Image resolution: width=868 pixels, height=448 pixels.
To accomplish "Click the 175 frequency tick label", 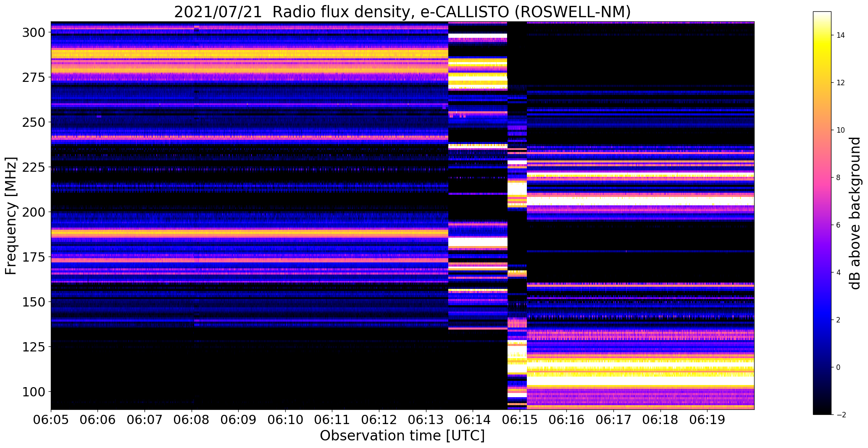I will point(33,257).
